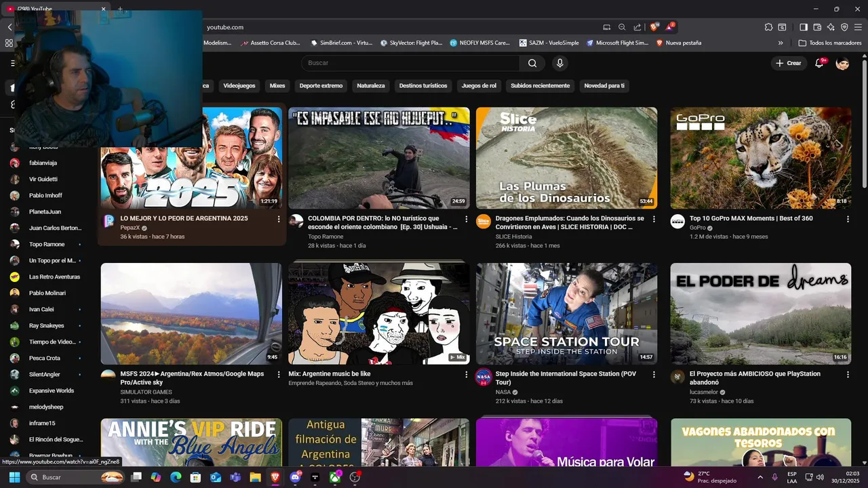
Task: Open YouTube notifications bell
Action: 819,63
